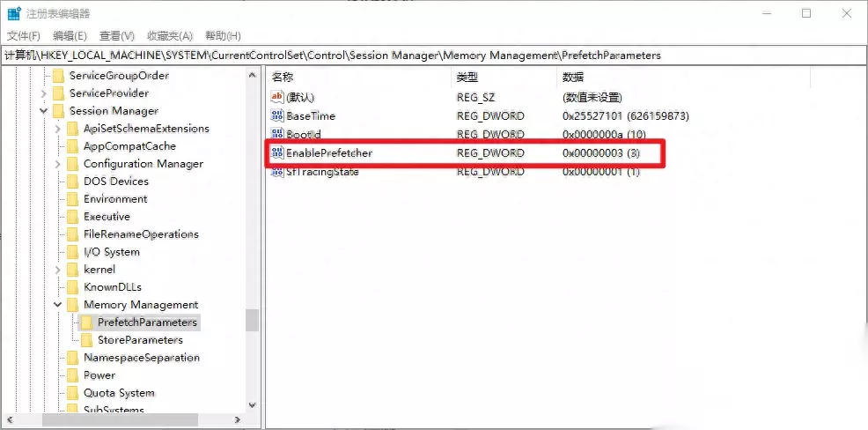Screen dimensions: 868x430
Task: Select the FileRenameOperations folder icon
Action: point(72,234)
